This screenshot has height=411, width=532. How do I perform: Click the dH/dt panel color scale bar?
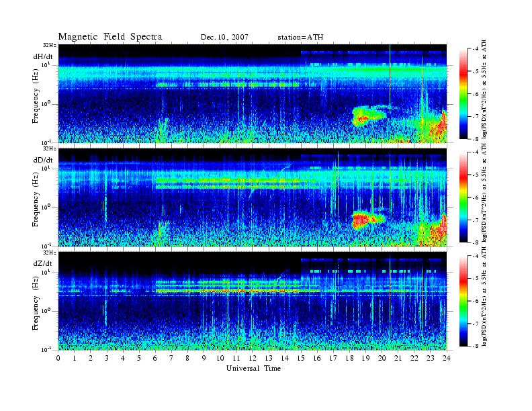pyautogui.click(x=463, y=93)
